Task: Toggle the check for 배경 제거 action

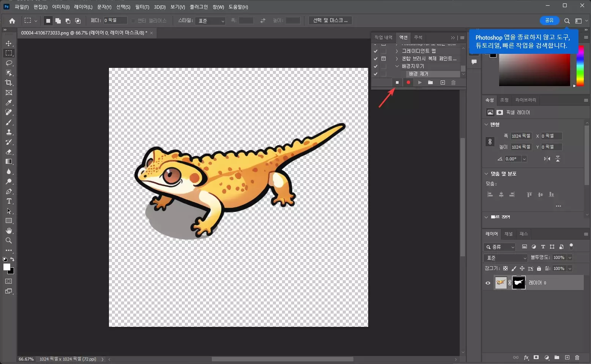Action: coord(375,74)
